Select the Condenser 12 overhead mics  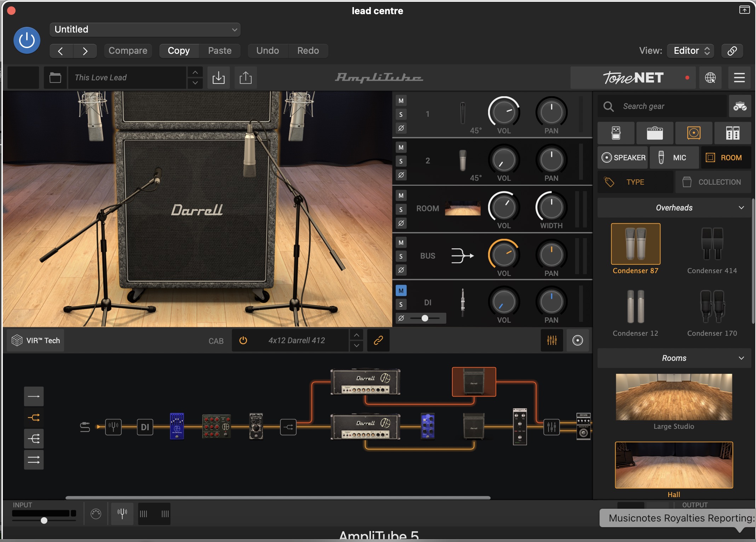click(x=636, y=307)
